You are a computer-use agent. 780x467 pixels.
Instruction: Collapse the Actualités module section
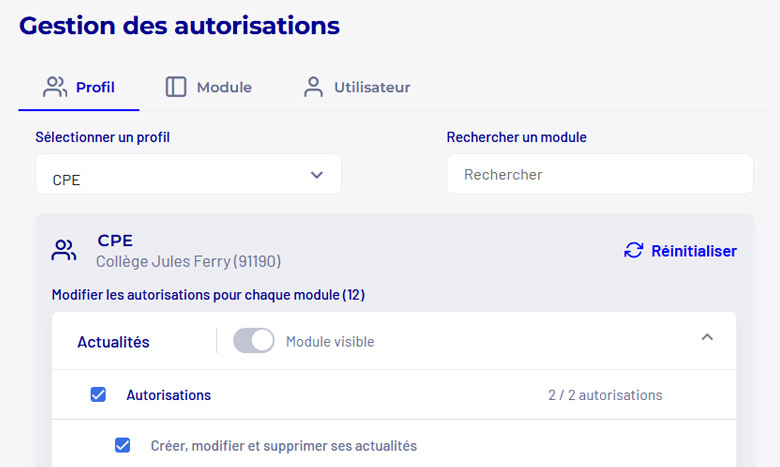point(707,337)
